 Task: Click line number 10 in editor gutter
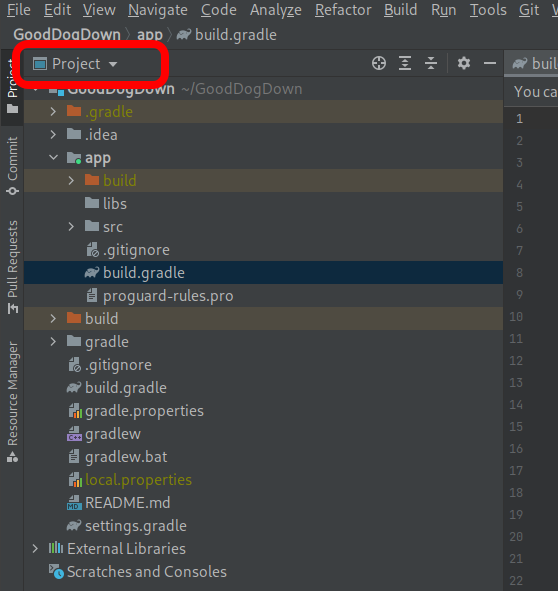pos(516,317)
